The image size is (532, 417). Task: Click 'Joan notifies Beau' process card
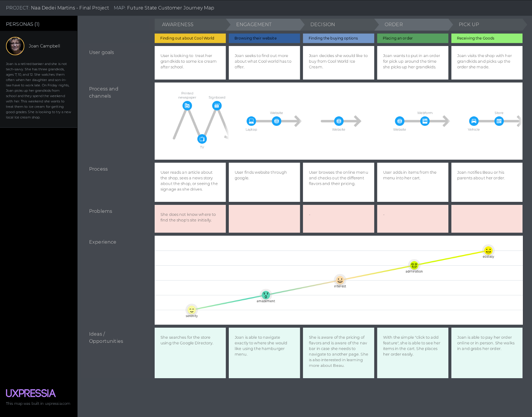click(487, 182)
